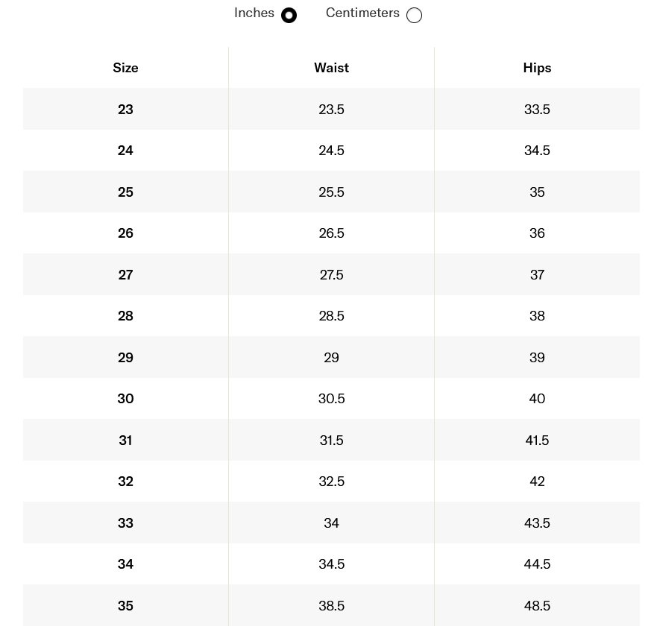Click the size 28 row label

pos(125,316)
